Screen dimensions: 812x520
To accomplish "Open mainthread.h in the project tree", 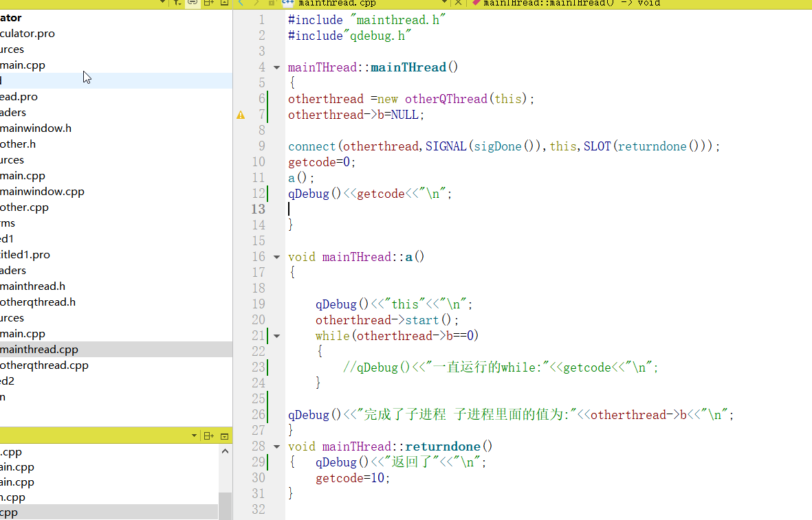I will [x=32, y=286].
